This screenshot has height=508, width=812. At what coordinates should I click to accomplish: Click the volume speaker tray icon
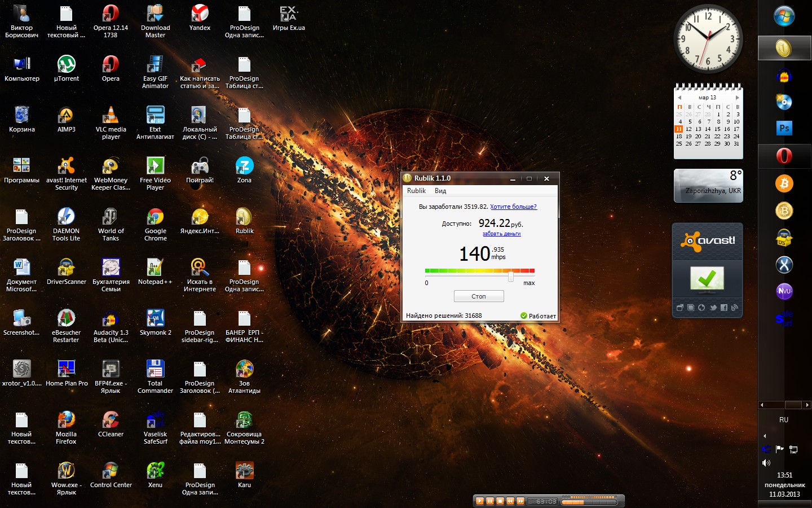point(766,463)
